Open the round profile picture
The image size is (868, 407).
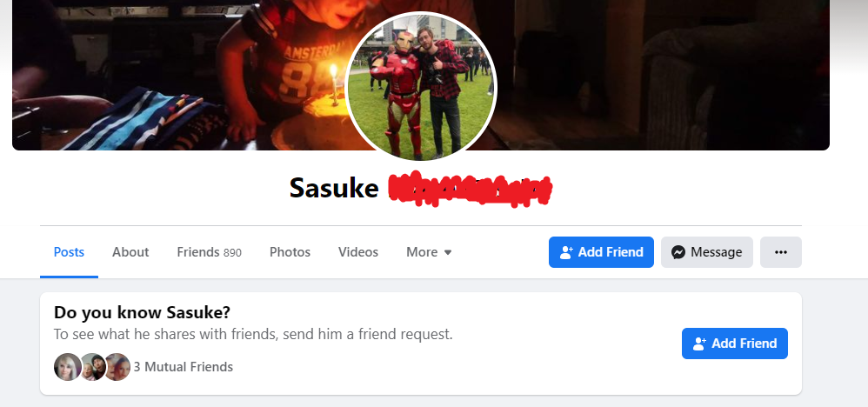point(421,88)
